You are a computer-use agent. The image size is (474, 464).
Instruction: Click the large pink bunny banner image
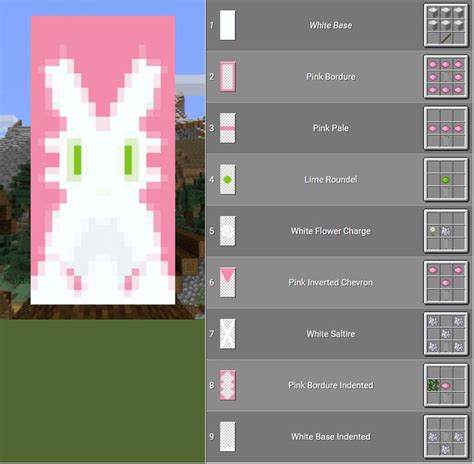pos(103,160)
